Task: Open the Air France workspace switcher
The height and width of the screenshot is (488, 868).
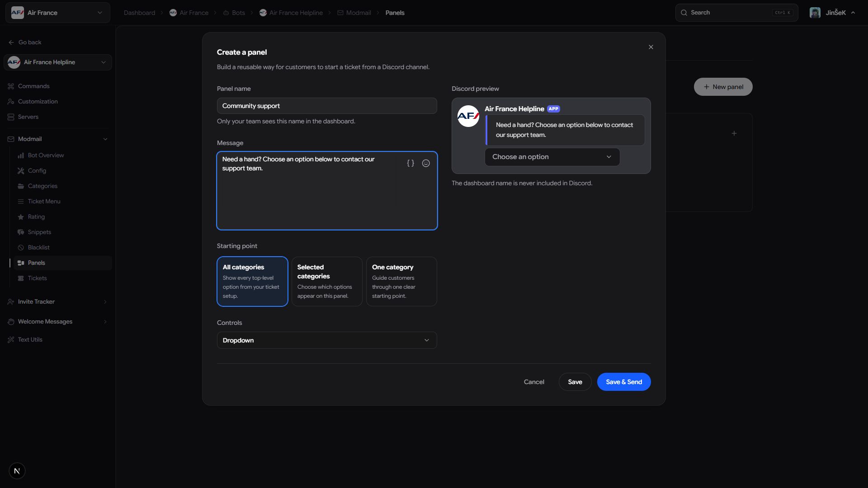Action: pos(58,13)
